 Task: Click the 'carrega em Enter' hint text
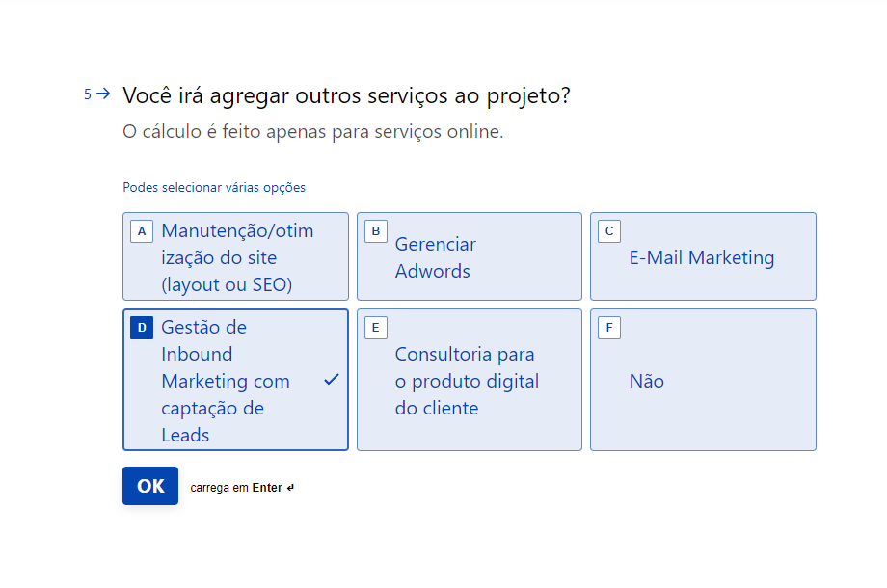click(x=242, y=488)
